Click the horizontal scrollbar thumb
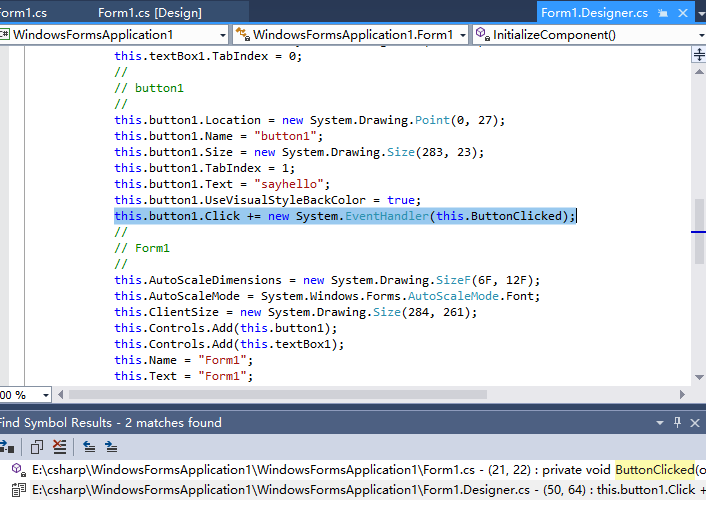The height and width of the screenshot is (528, 706). tap(277, 395)
